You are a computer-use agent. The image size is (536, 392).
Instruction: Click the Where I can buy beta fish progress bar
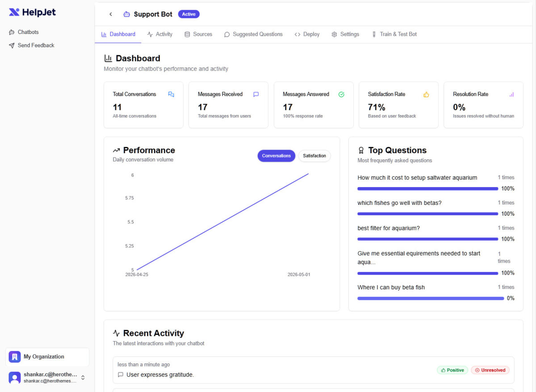[x=431, y=298]
